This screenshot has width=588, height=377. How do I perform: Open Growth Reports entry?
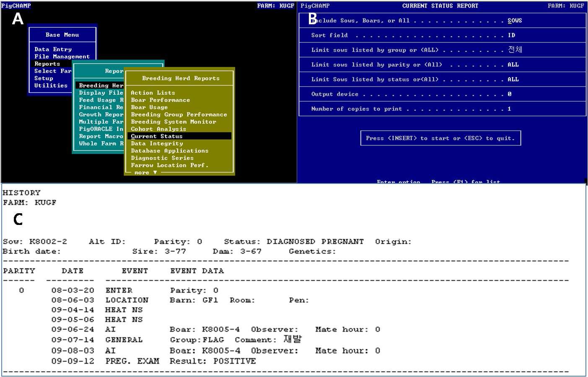coord(101,114)
